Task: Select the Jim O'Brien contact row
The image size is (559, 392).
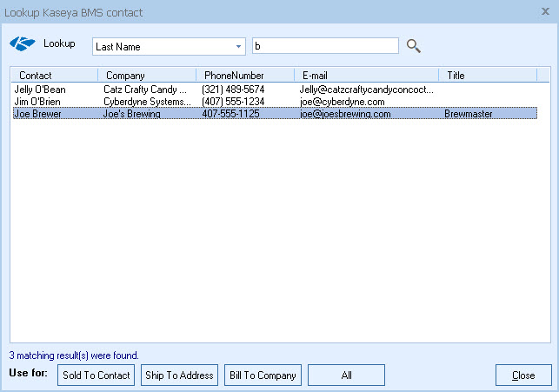Action: click(x=275, y=102)
